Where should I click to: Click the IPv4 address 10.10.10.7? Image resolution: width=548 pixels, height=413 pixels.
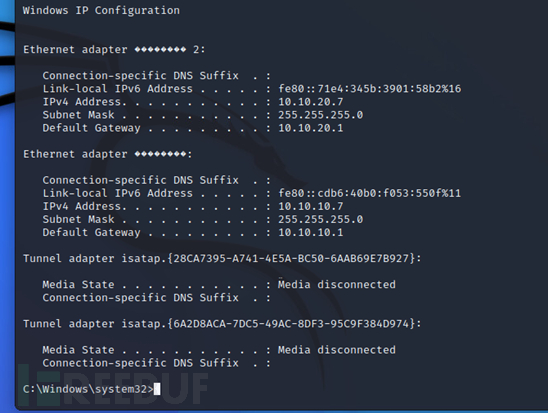(311, 206)
